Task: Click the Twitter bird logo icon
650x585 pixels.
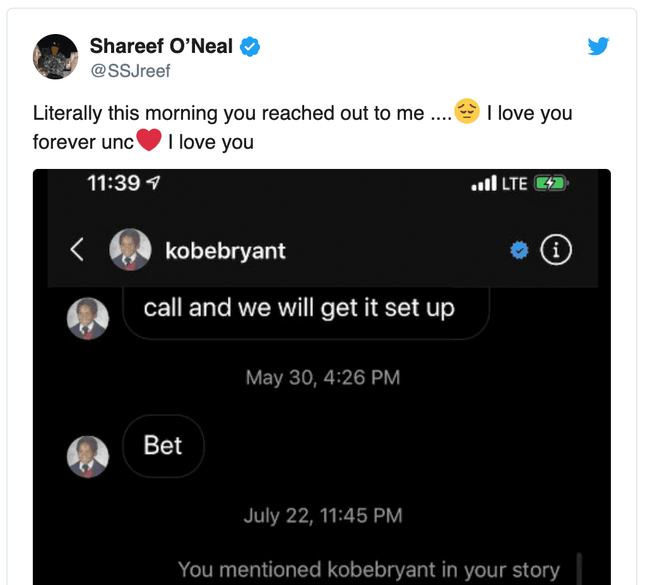Action: (x=598, y=46)
